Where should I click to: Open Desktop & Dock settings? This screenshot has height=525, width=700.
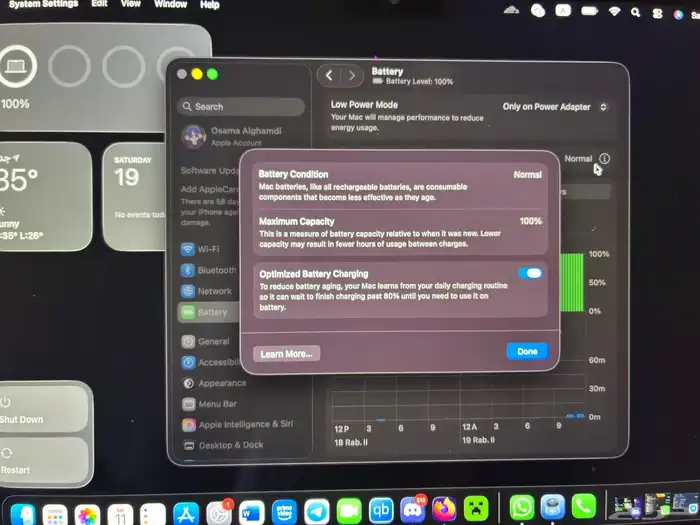coord(223,445)
